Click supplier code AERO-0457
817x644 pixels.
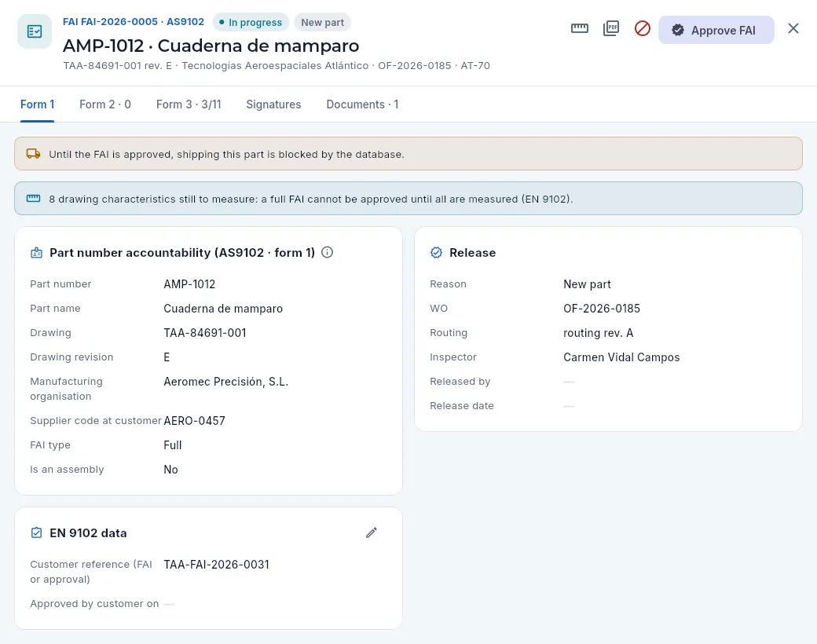pos(194,421)
